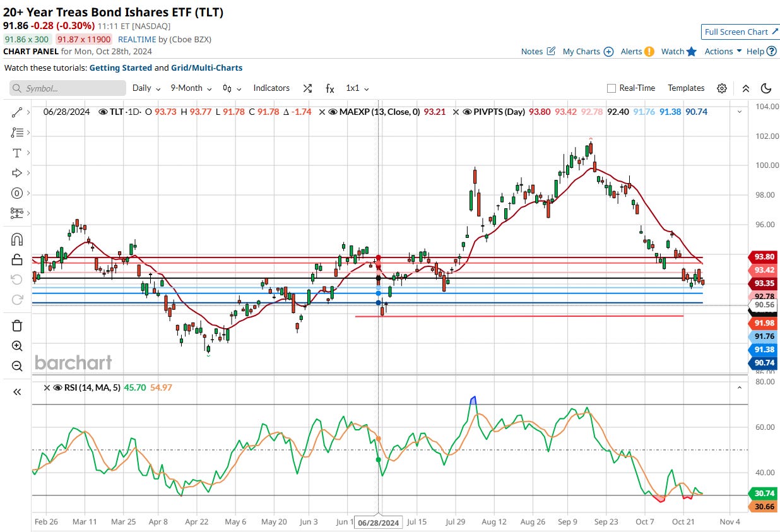Click the zoom in magnifier icon
This screenshot has width=780, height=532.
pos(17,346)
